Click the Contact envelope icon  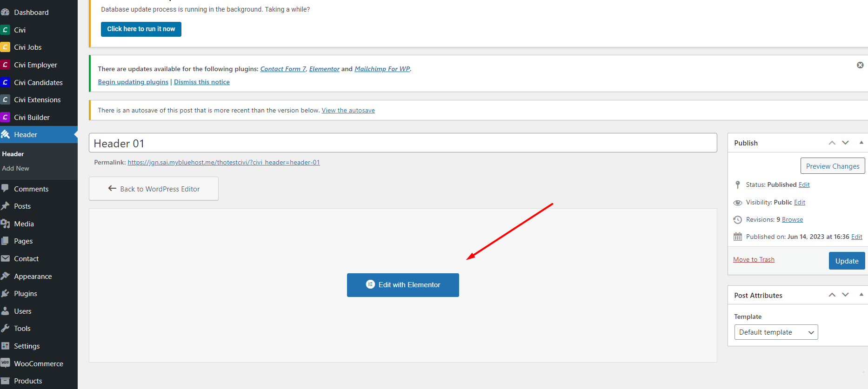coord(5,258)
